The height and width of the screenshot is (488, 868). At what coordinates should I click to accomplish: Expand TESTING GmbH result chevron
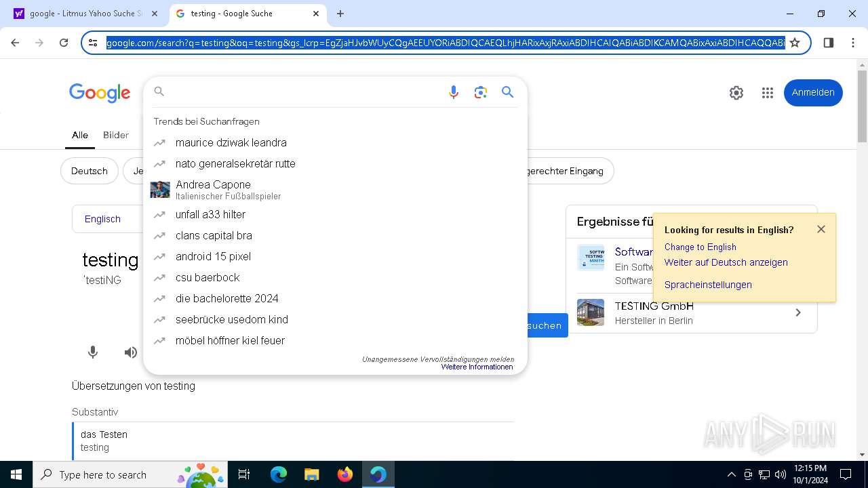[798, 312]
